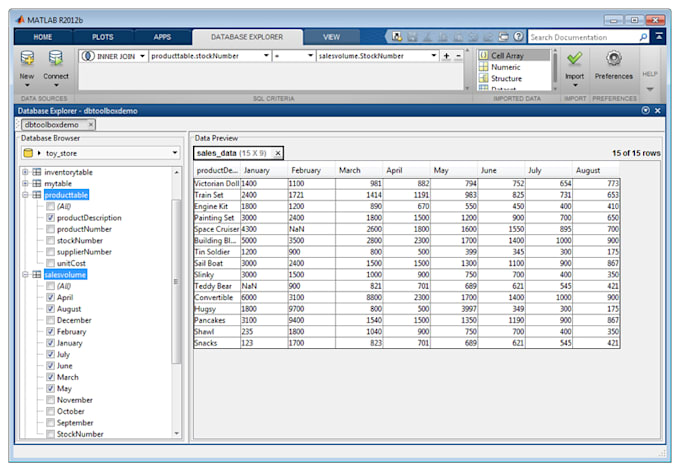Viewport: 680px width, 472px height.
Task: Check the productNumber column checkbox
Action: (50, 229)
